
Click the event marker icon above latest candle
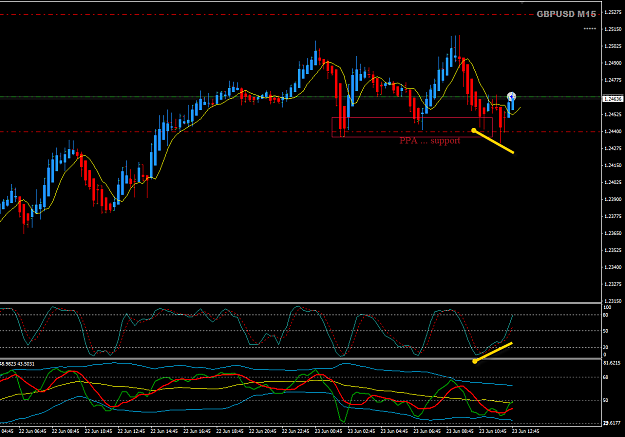[x=511, y=96]
